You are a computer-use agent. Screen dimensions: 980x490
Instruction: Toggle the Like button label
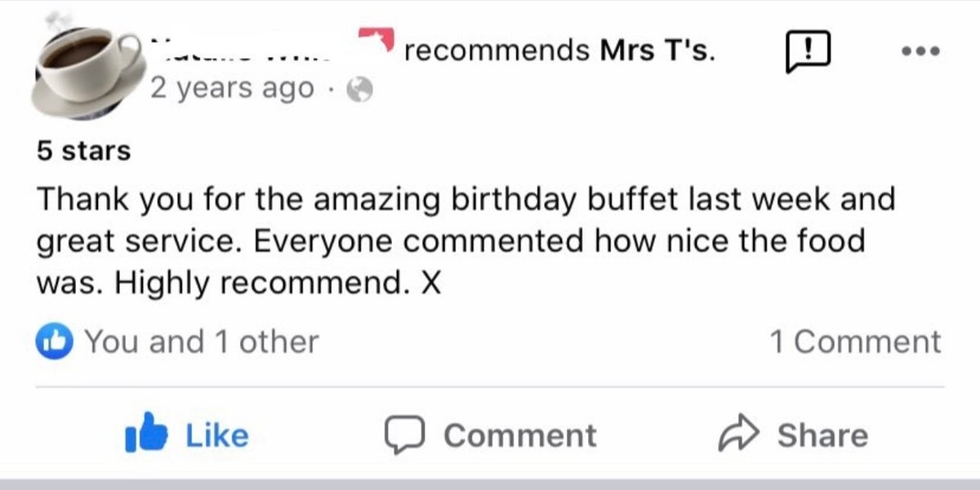[x=217, y=435]
